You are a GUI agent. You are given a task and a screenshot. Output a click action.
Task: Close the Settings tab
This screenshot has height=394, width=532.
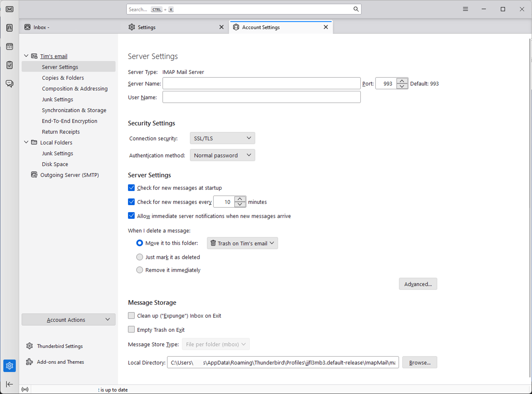coord(221,27)
